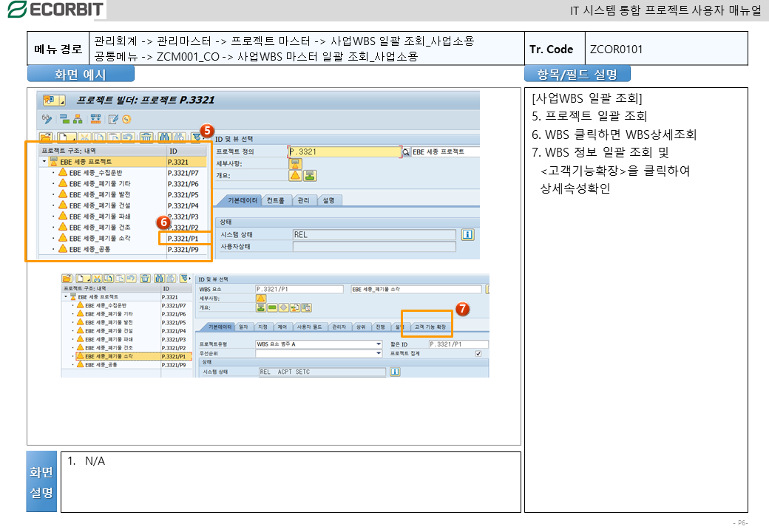Click the orange-boxed P.3321/P1 ID cell
The width and height of the screenshot is (769, 532).
(184, 239)
